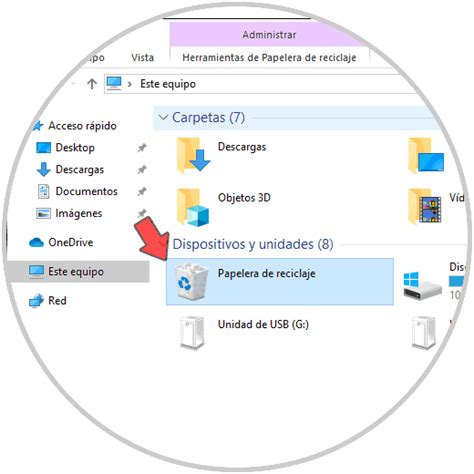
Task: Unpin Descargas using its pin icon
Action: (x=142, y=169)
